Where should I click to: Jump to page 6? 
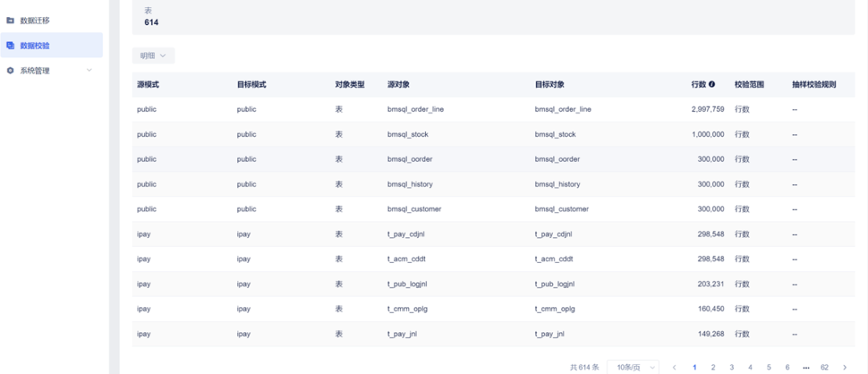click(787, 368)
